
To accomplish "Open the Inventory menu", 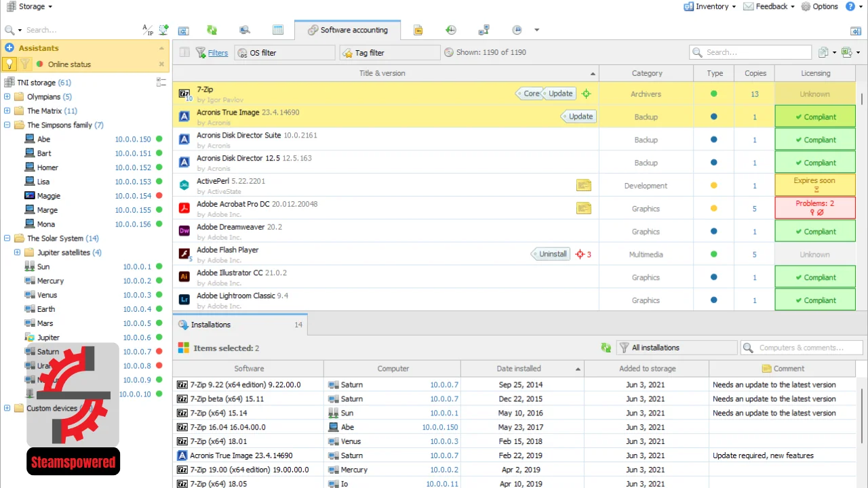I will coord(710,7).
